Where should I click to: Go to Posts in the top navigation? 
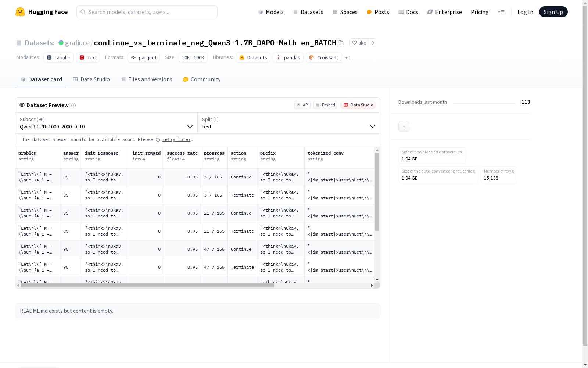(378, 12)
